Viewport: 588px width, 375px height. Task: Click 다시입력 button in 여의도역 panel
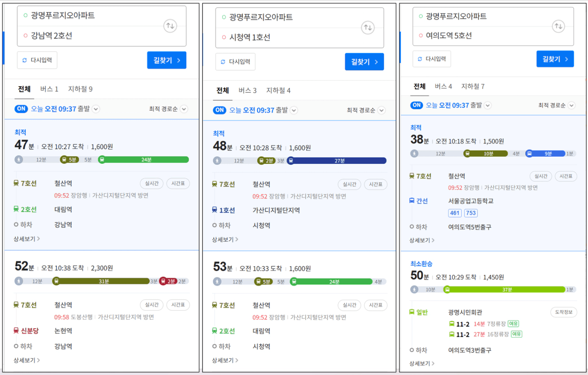point(432,59)
